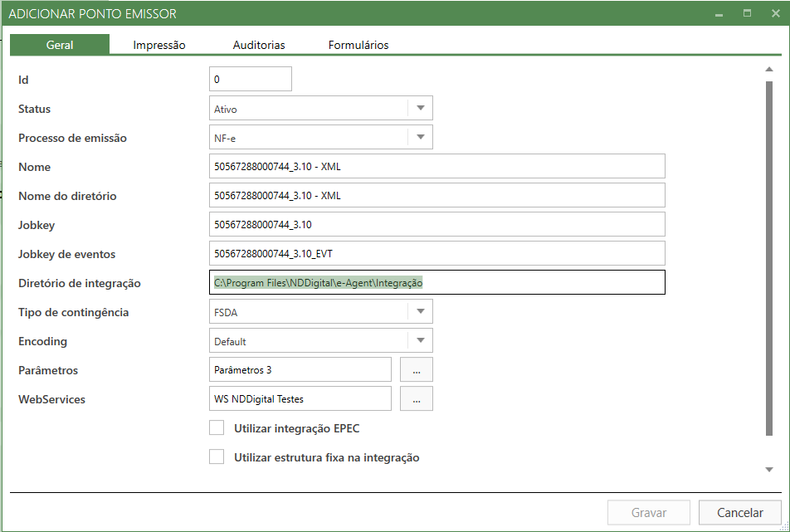Click the vertical scrollbar thumb
The image size is (790, 532).
pos(768,257)
